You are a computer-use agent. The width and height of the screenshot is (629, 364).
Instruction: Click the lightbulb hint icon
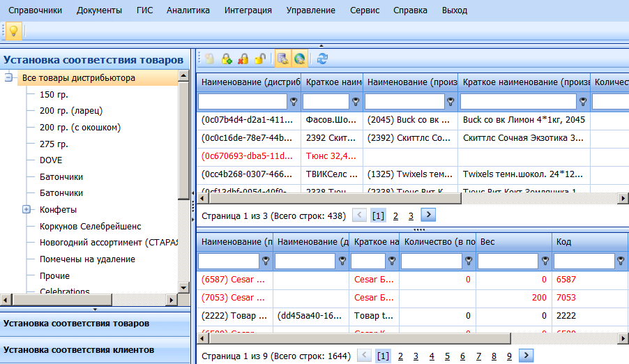pos(13,31)
